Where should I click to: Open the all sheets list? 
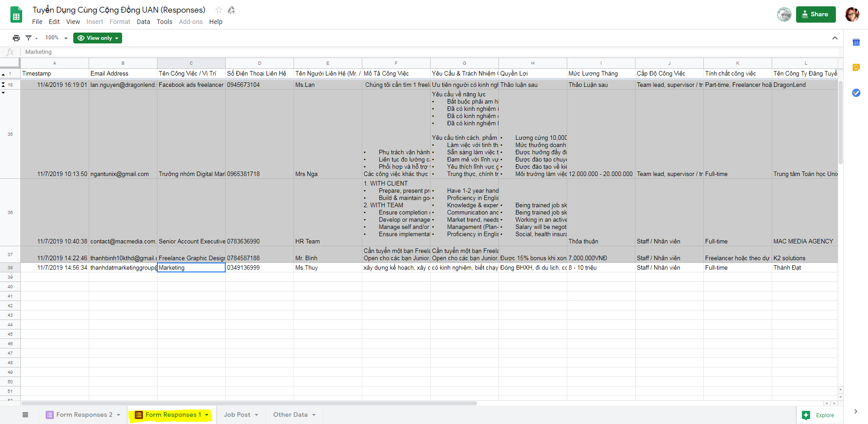[25, 415]
